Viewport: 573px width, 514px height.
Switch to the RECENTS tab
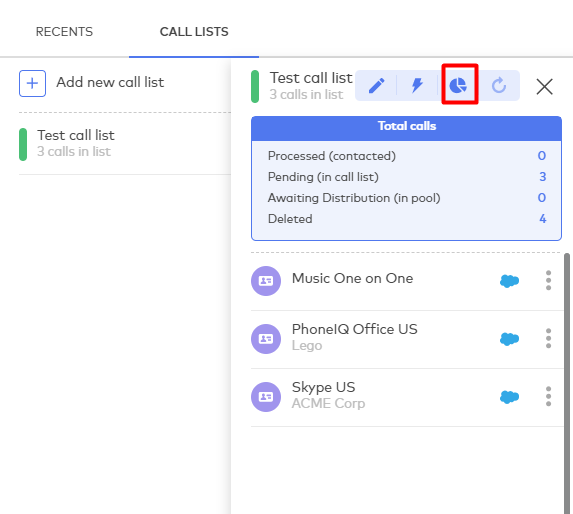click(64, 32)
